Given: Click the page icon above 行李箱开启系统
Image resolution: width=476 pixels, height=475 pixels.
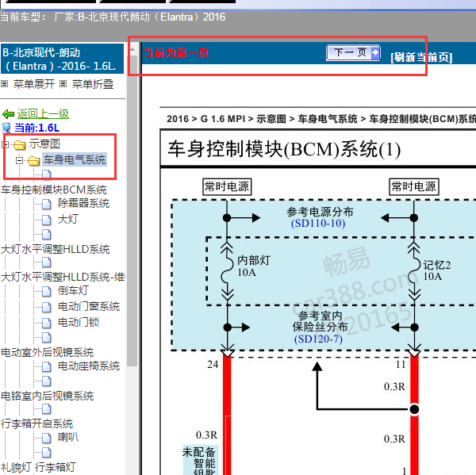Looking at the screenshot, I should [x=47, y=409].
